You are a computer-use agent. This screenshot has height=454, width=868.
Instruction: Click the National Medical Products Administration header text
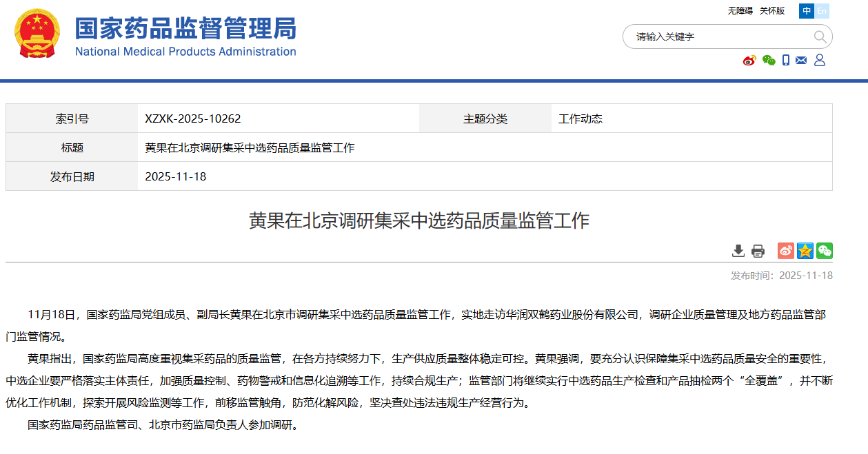click(186, 51)
